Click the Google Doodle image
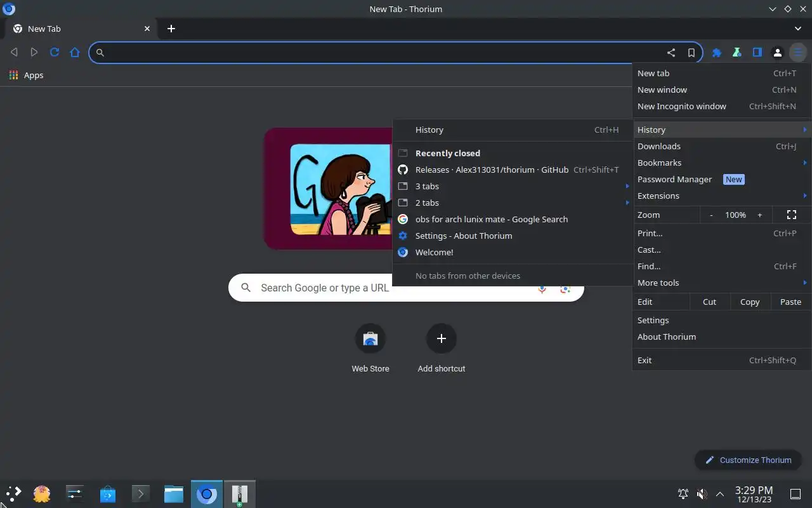This screenshot has height=508, width=812. [x=329, y=189]
